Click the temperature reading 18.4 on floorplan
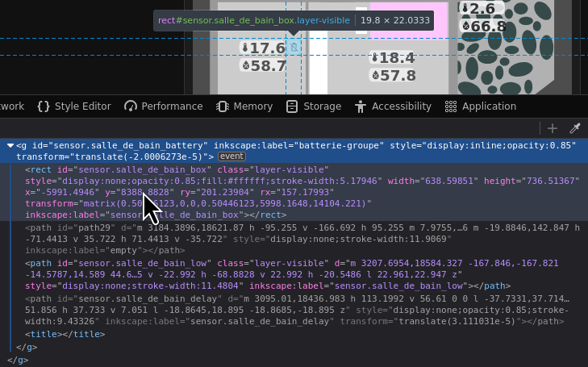The height and width of the screenshot is (367, 588). pos(397,58)
